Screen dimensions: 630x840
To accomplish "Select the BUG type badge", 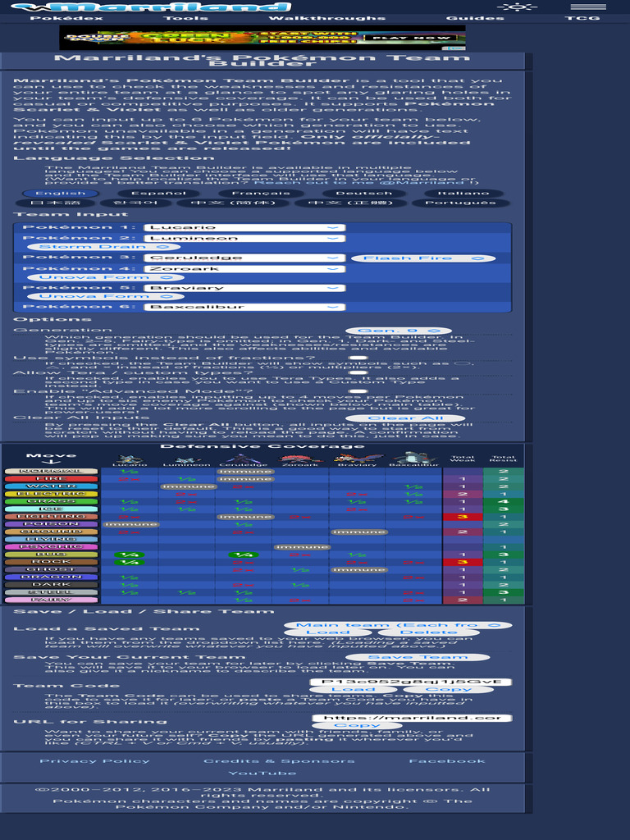I will pyautogui.click(x=52, y=555).
